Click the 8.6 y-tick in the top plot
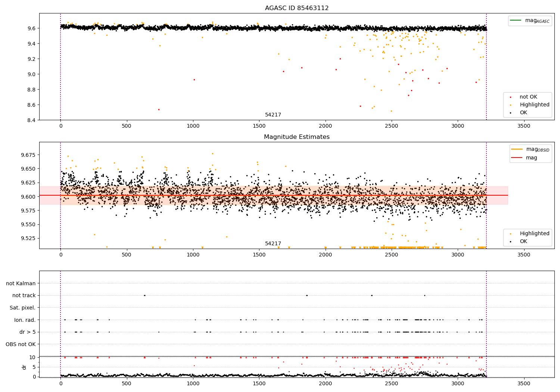560x392 pixels. (x=31, y=105)
